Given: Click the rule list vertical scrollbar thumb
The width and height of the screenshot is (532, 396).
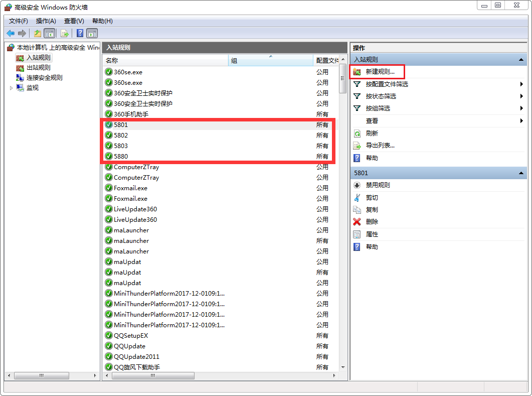Looking at the screenshot, I should [x=342, y=78].
